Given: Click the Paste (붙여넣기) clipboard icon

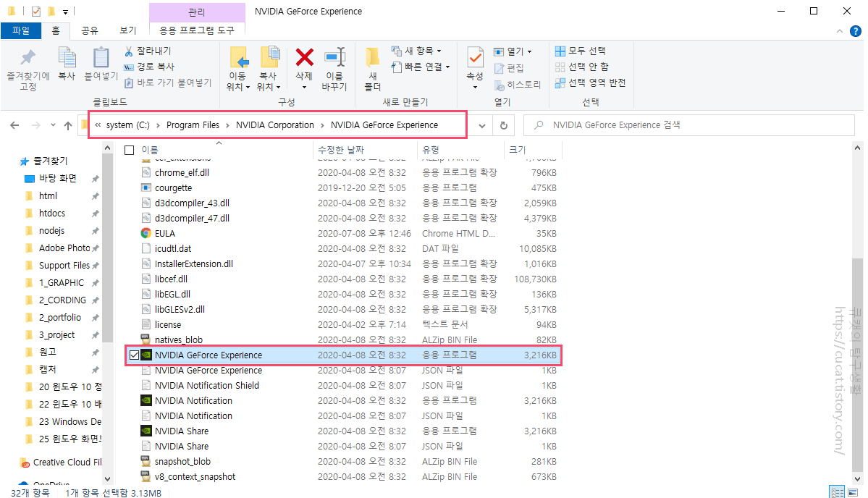Looking at the screenshot, I should [x=101, y=64].
